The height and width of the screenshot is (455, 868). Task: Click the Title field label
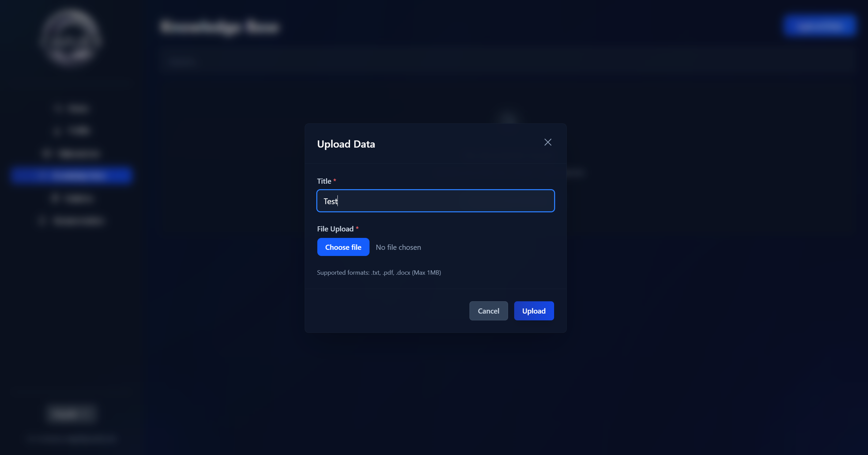click(324, 181)
